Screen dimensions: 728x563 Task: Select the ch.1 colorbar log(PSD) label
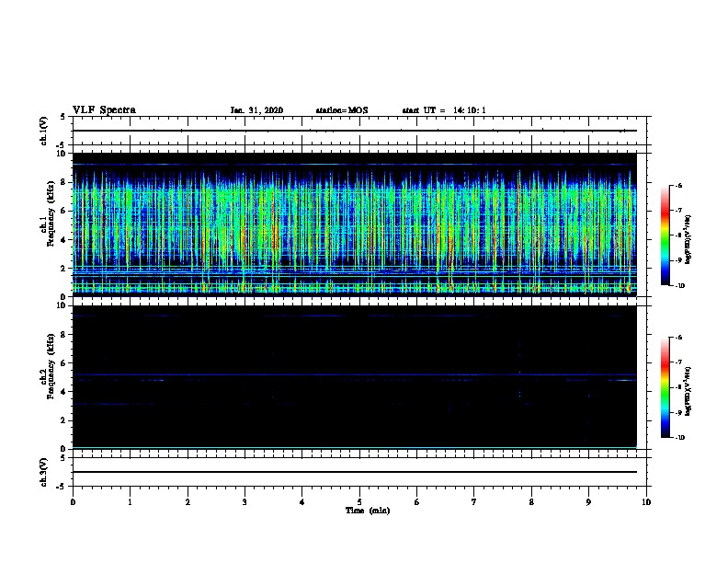point(688,239)
